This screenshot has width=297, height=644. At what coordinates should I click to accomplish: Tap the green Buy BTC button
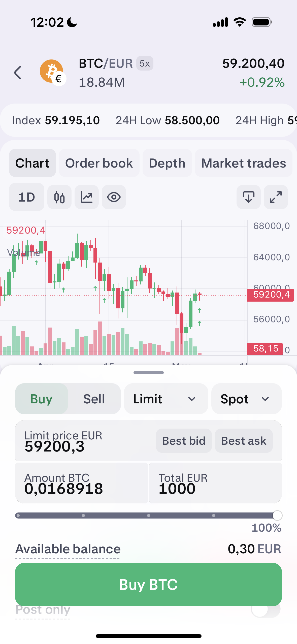tap(148, 585)
